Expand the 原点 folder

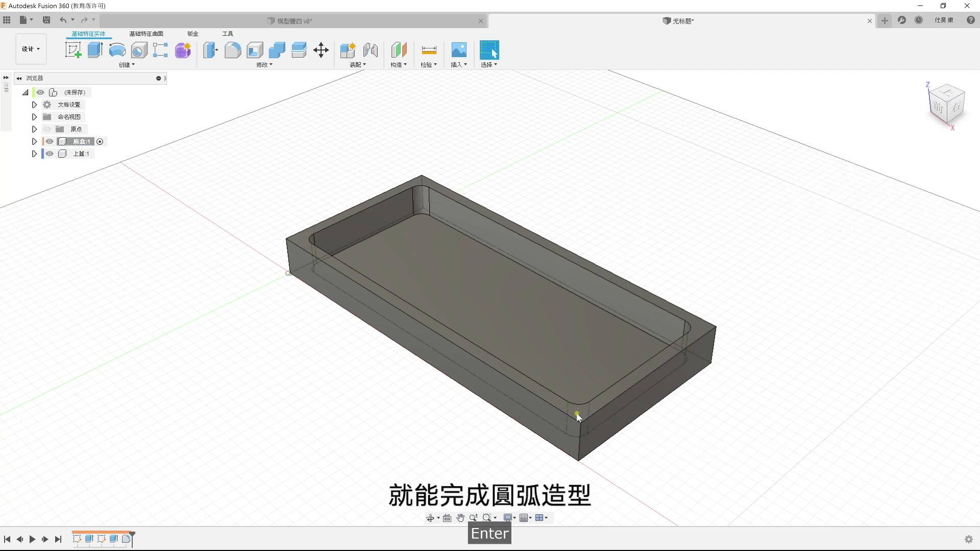pyautogui.click(x=34, y=129)
